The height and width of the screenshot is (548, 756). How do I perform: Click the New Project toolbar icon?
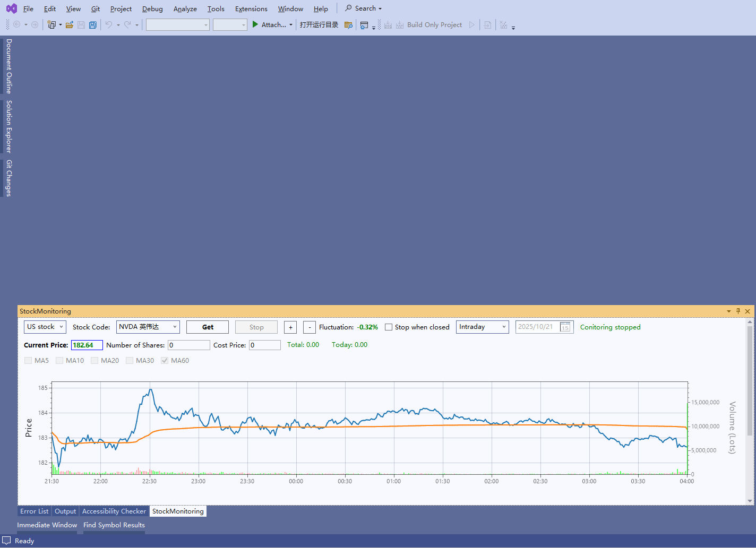tap(51, 25)
